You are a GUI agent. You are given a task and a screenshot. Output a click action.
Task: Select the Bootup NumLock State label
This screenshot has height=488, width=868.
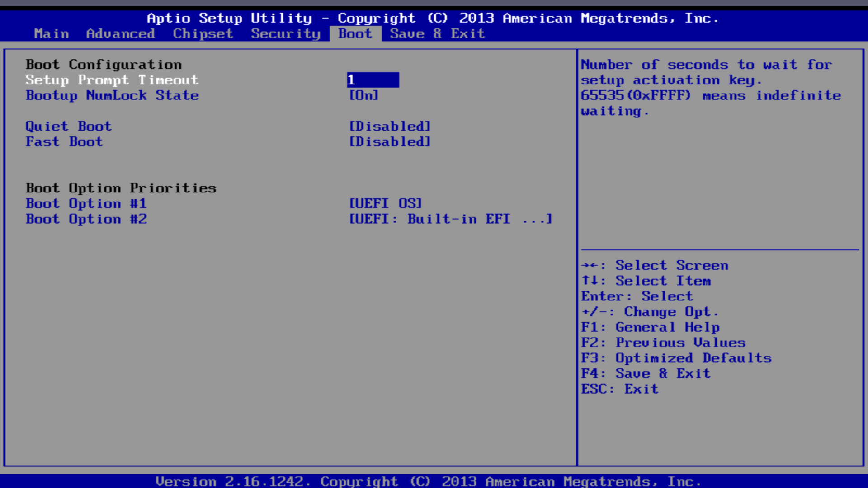[x=112, y=95]
